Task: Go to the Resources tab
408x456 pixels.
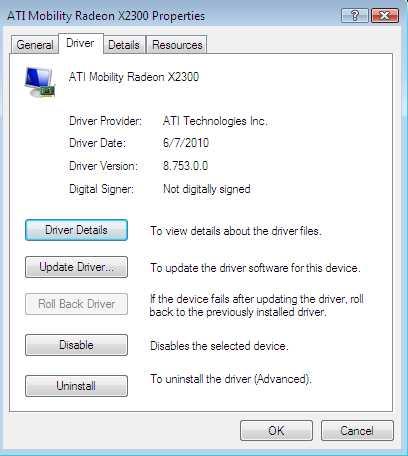Action: (177, 45)
